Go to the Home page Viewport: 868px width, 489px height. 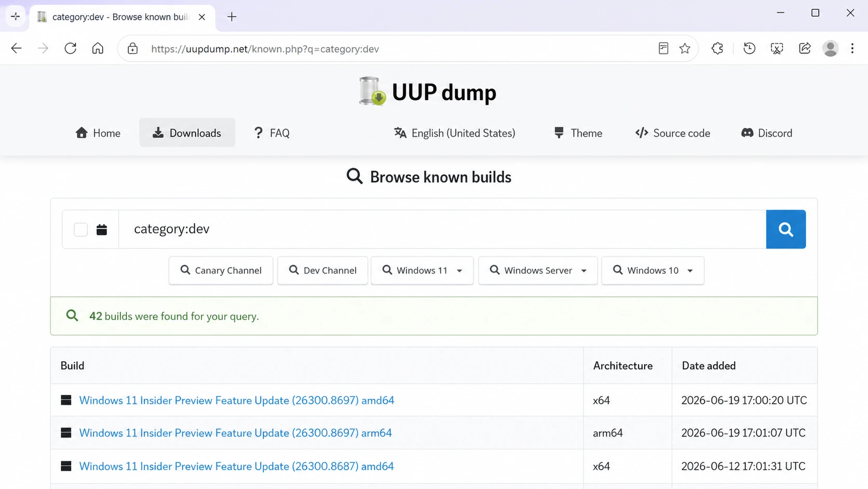[98, 133]
